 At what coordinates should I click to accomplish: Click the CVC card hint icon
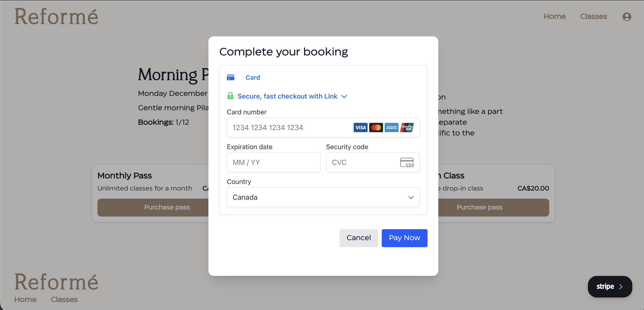(x=407, y=162)
